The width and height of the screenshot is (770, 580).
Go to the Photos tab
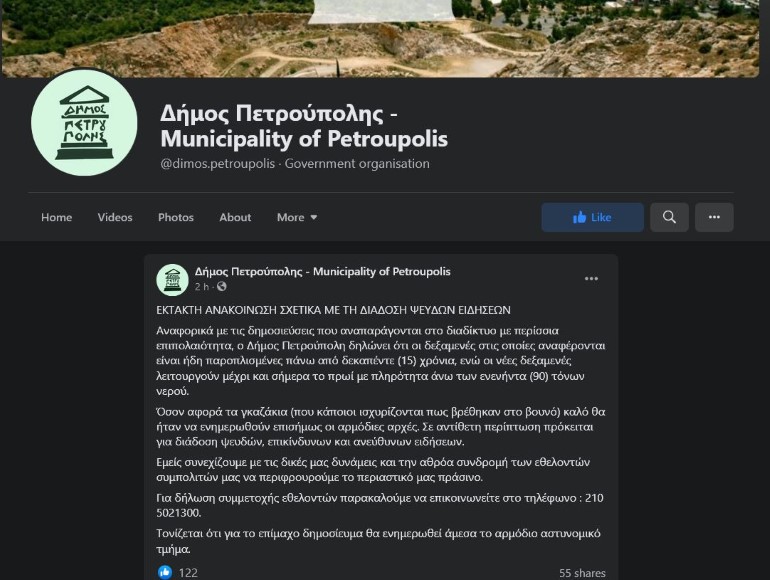point(176,217)
